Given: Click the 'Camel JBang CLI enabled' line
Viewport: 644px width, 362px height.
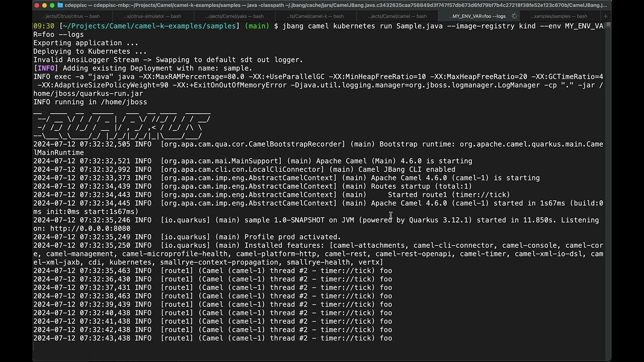Looking at the screenshot, I should click(244, 169).
